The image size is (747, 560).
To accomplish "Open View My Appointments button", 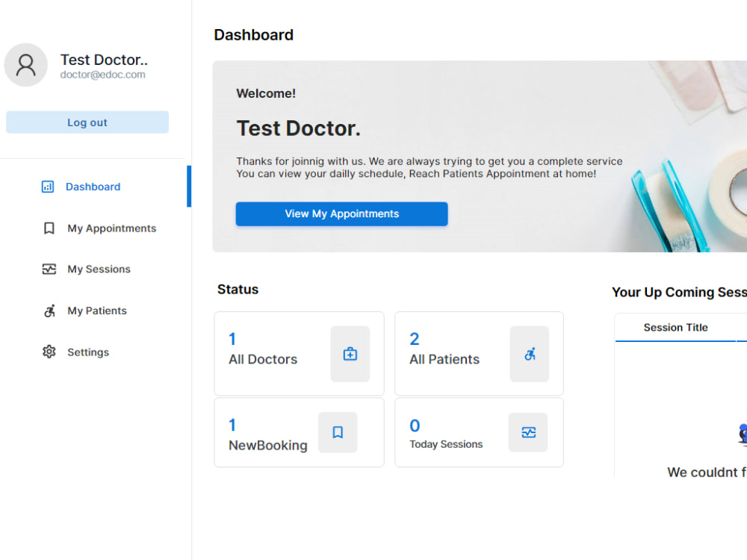I will click(341, 214).
